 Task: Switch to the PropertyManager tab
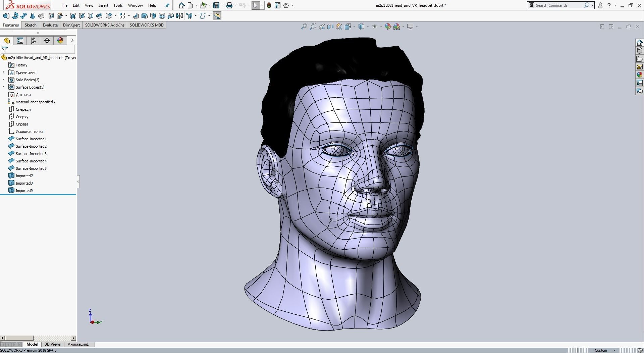20,41
